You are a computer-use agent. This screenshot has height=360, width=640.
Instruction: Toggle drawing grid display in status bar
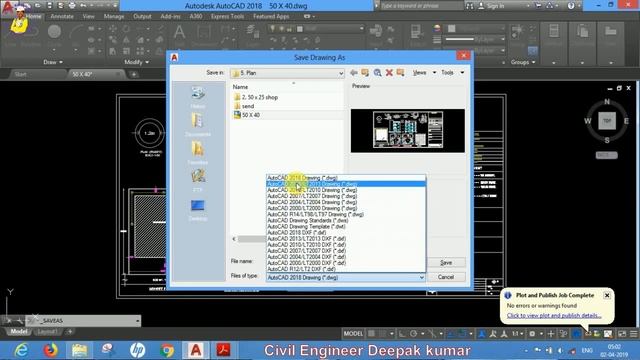[371, 334]
